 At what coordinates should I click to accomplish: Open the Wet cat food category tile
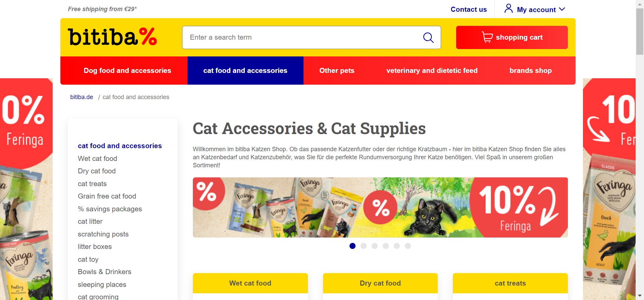(250, 283)
